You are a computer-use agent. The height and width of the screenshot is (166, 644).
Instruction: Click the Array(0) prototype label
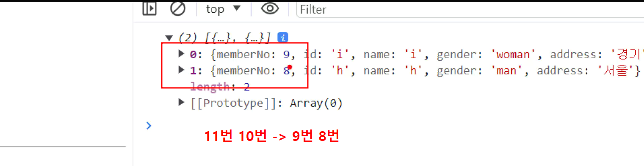click(x=316, y=103)
